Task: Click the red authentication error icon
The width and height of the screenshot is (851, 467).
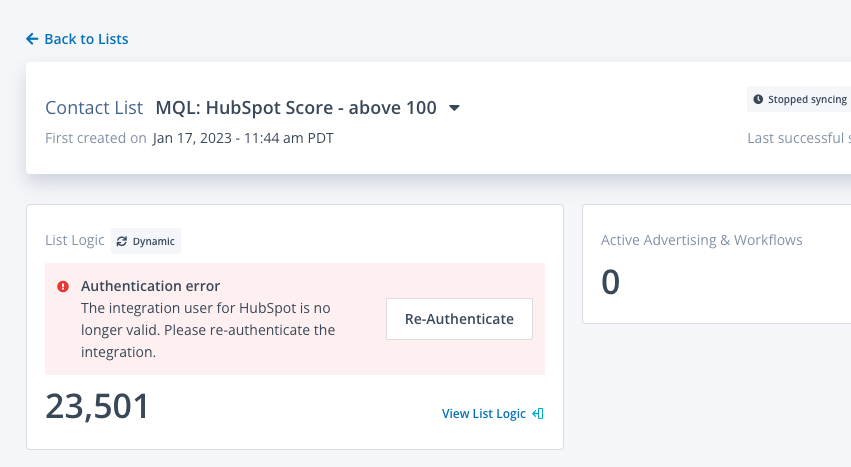Action: point(62,286)
